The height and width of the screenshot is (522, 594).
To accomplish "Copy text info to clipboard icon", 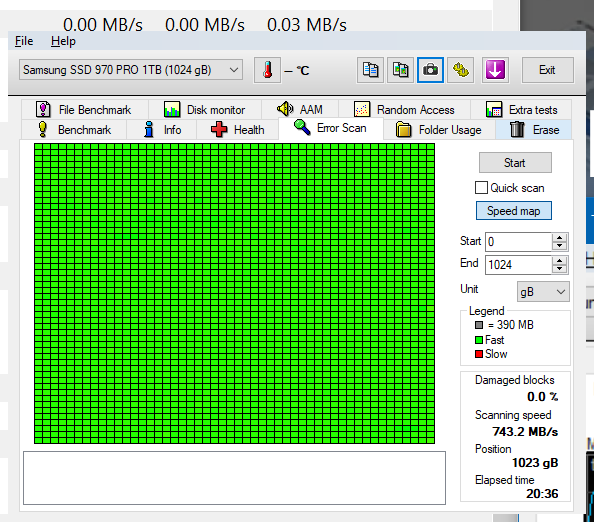I will pyautogui.click(x=370, y=70).
